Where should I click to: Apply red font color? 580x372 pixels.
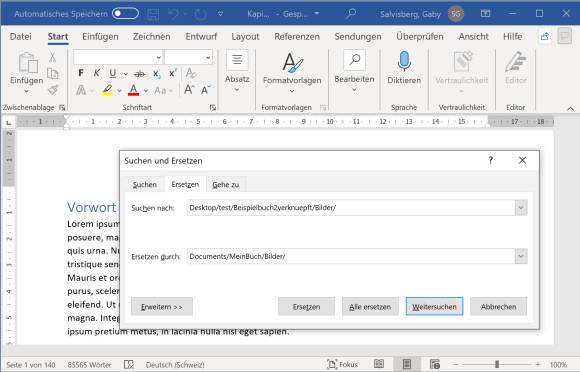(x=134, y=90)
